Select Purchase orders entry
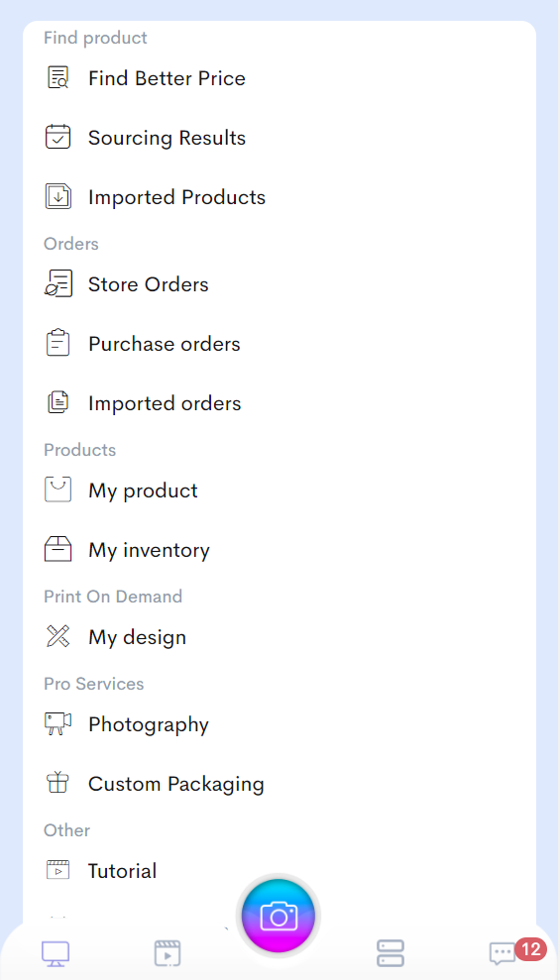 pyautogui.click(x=165, y=344)
